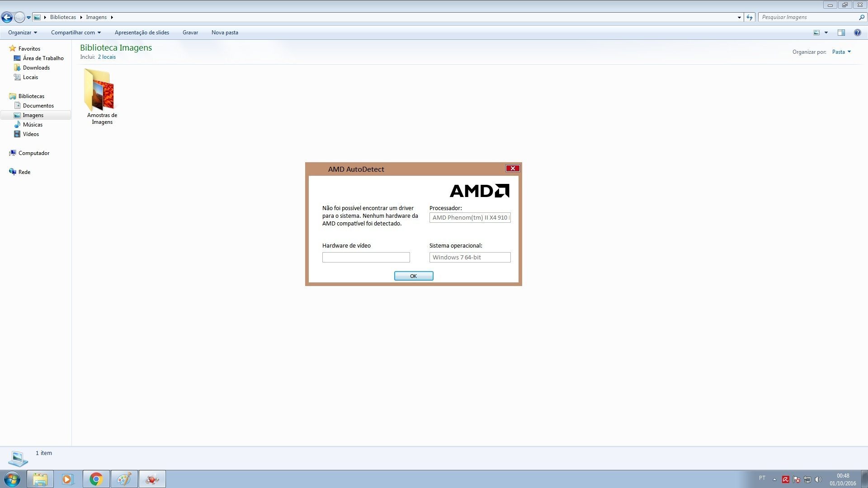Click the AMD AutoDetect taskbar icon
This screenshot has width=868, height=488.
pyautogui.click(x=152, y=479)
